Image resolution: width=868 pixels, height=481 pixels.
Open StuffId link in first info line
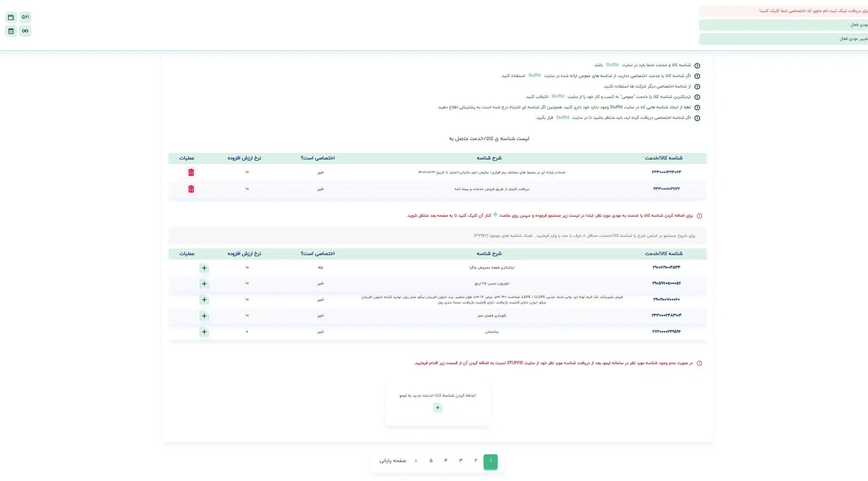612,65
